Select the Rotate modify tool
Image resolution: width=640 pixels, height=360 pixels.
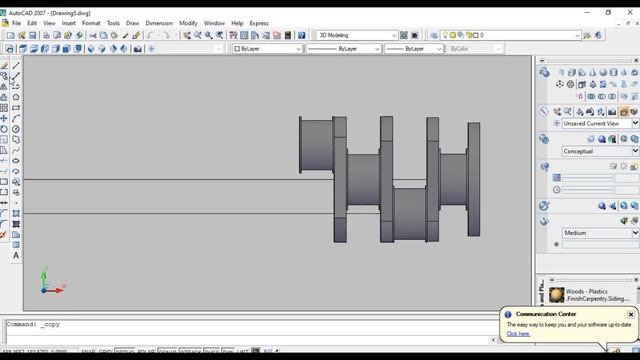(4, 129)
